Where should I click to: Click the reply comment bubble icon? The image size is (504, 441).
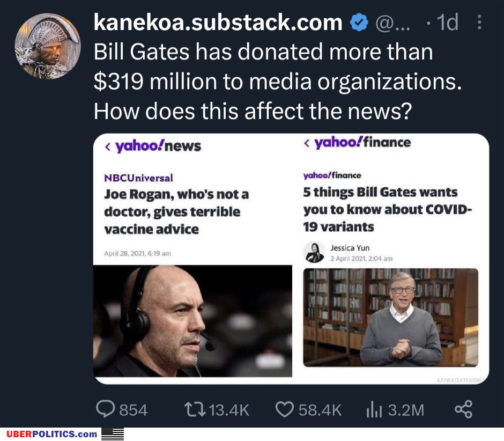106,410
